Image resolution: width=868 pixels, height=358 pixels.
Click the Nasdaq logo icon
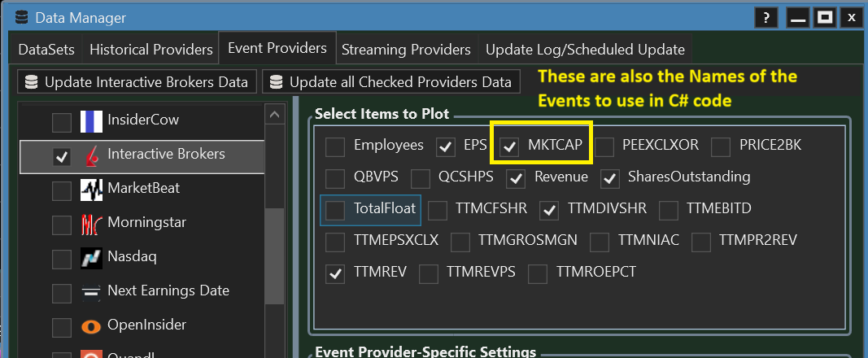tap(91, 259)
